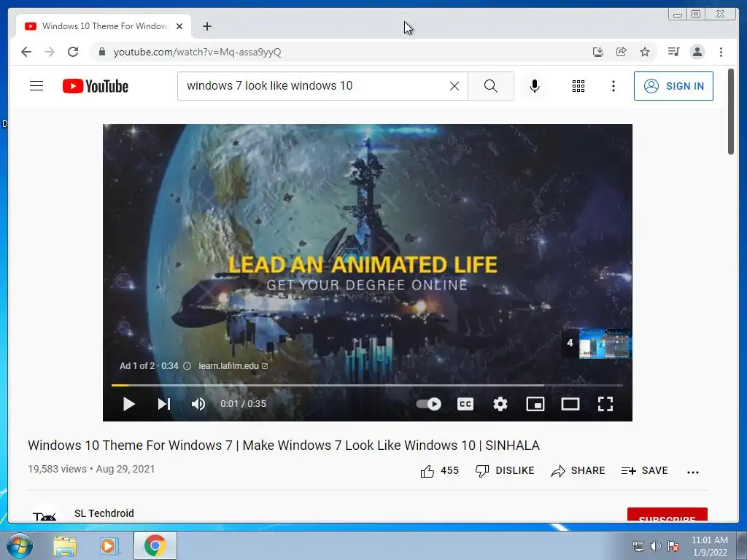Click the YouTube logo to go home

96,86
